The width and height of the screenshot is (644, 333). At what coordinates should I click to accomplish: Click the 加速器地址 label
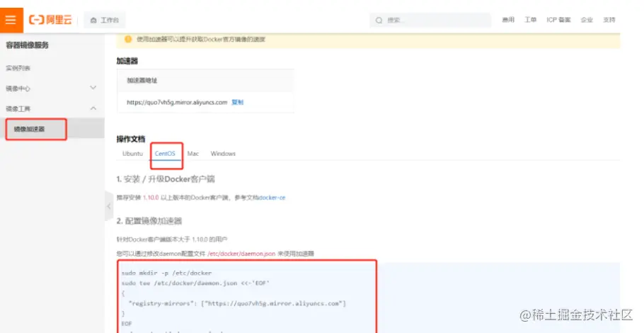pos(142,81)
